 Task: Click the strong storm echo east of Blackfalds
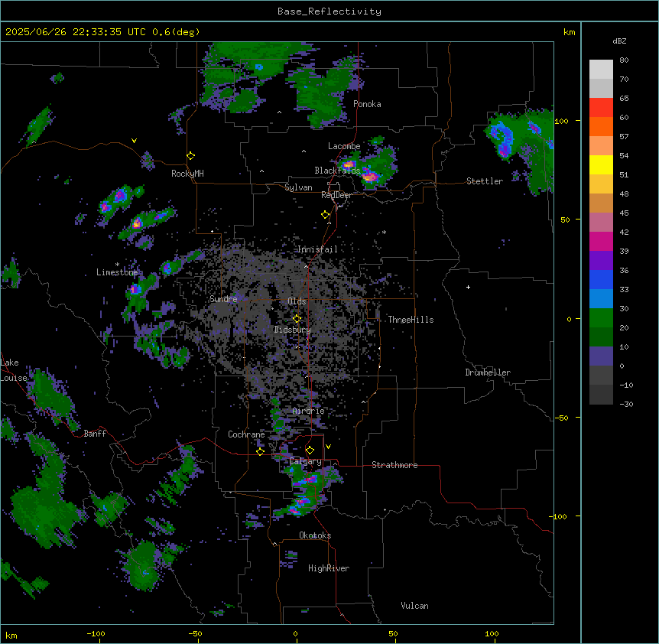370,177
